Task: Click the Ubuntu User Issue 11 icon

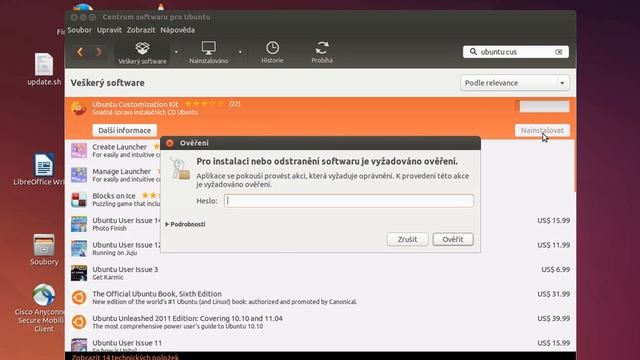Action: pyautogui.click(x=79, y=345)
